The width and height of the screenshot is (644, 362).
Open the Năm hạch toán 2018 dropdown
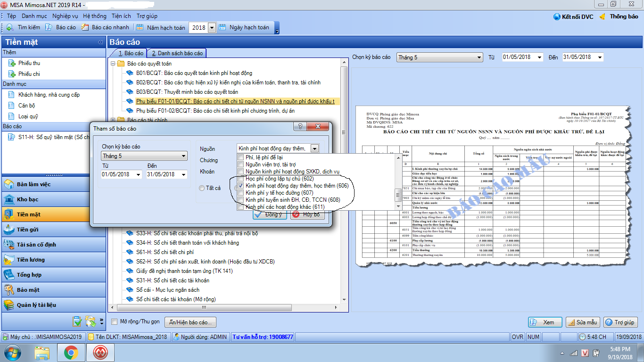(212, 27)
